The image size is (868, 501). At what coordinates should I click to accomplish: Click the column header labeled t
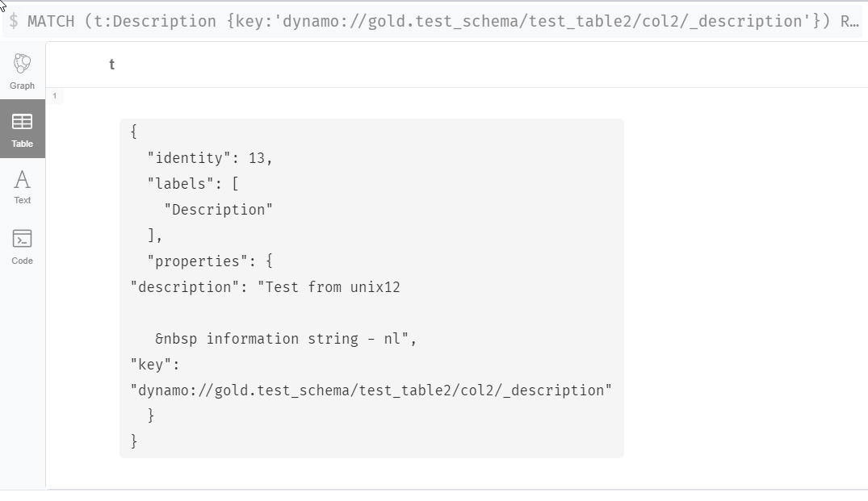coord(111,64)
